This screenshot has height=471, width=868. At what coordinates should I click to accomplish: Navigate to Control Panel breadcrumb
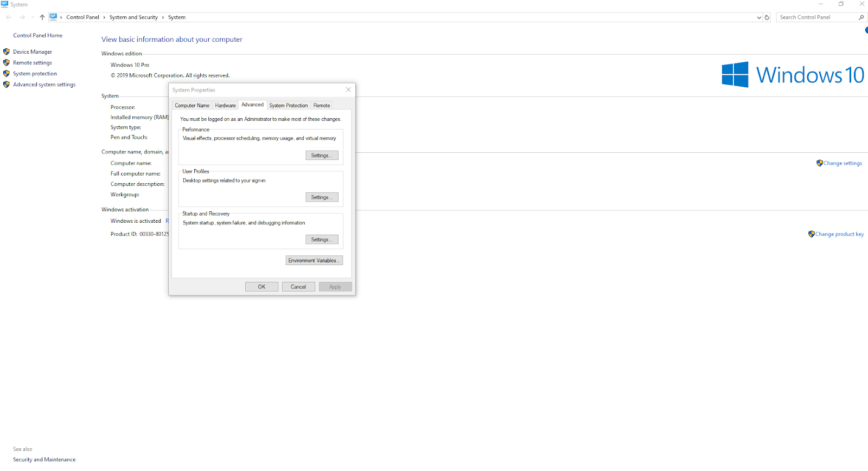pos(83,17)
